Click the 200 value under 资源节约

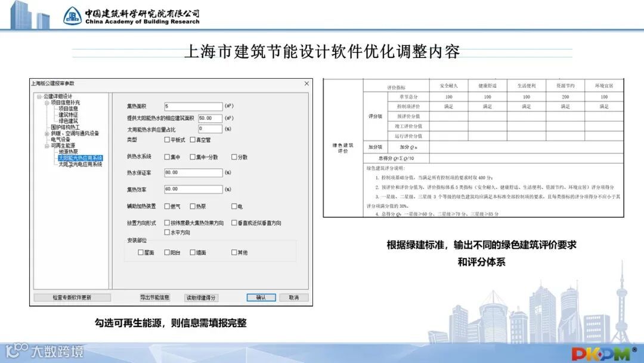click(565, 97)
